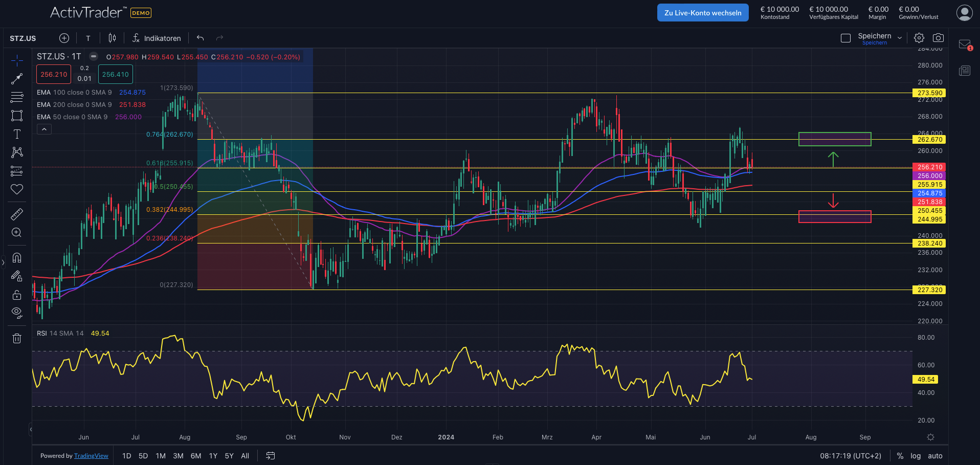Click Zu Live-Konto wechseln button

(x=702, y=13)
